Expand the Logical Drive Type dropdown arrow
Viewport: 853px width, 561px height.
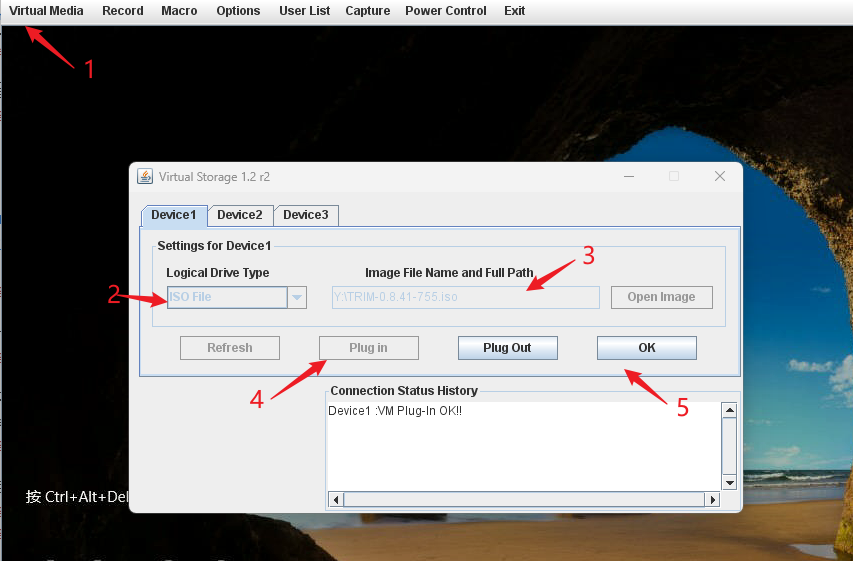coord(297,297)
